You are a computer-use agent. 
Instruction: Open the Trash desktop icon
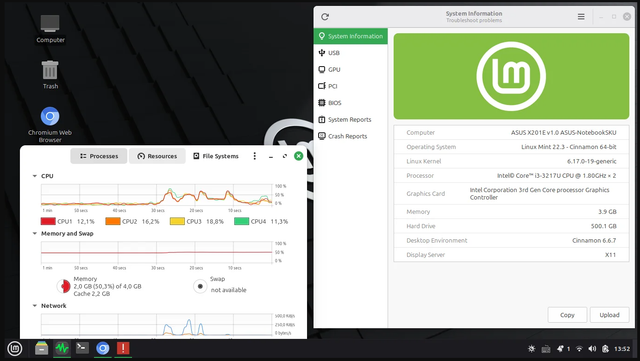50,75
